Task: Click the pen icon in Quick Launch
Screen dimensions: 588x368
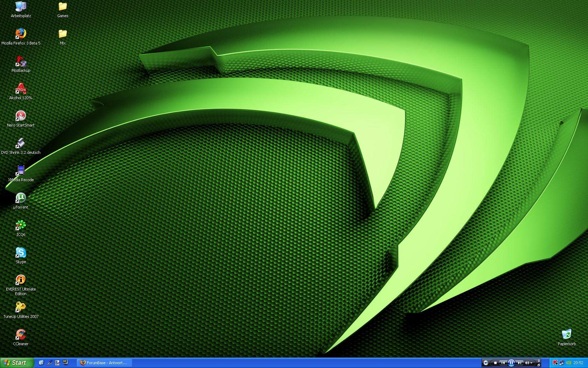Action: [x=50, y=363]
